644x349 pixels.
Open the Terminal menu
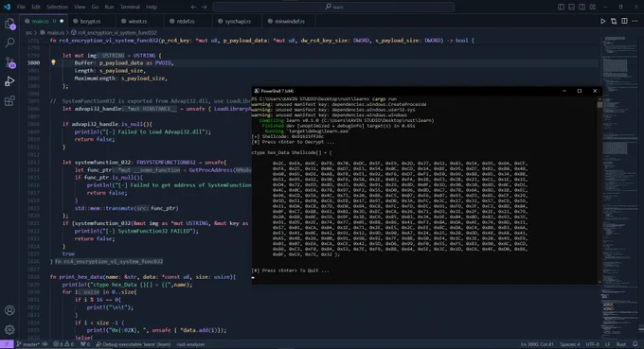tap(130, 7)
